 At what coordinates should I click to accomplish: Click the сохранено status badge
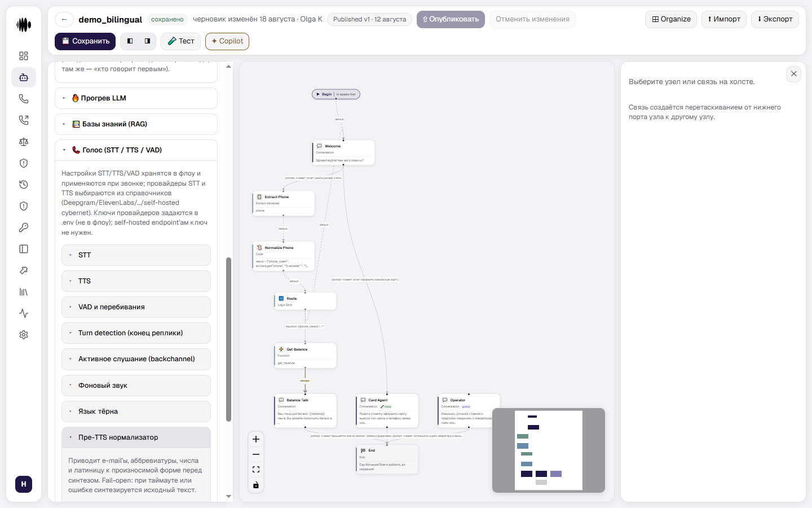point(167,19)
